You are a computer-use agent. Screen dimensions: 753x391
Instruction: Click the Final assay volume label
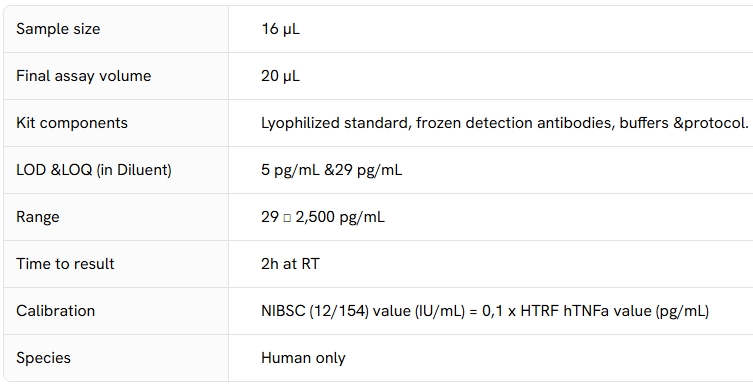84,76
